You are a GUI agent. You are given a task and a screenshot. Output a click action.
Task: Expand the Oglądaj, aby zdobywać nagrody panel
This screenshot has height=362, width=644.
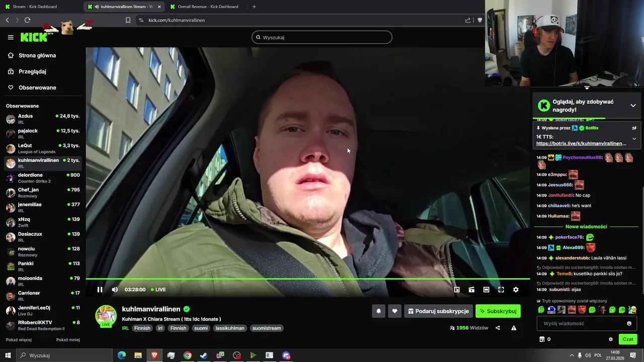[x=633, y=106]
